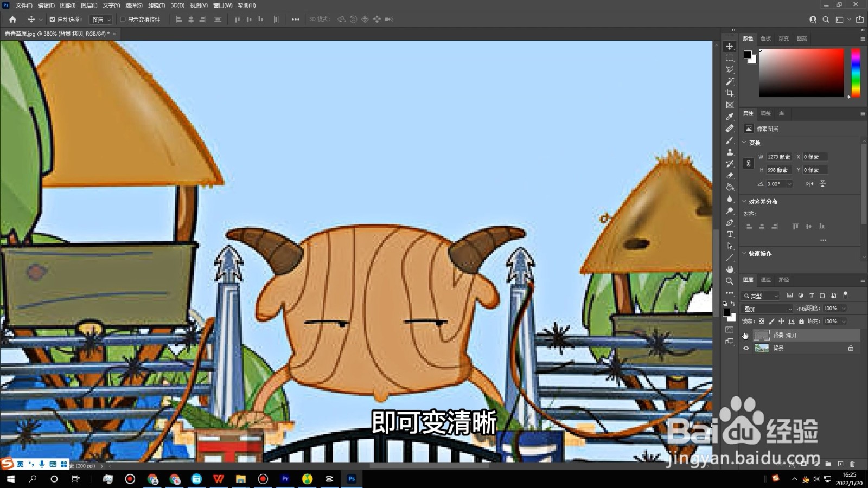Click the create new layer plus icon
This screenshot has width=868, height=488.
(x=840, y=464)
